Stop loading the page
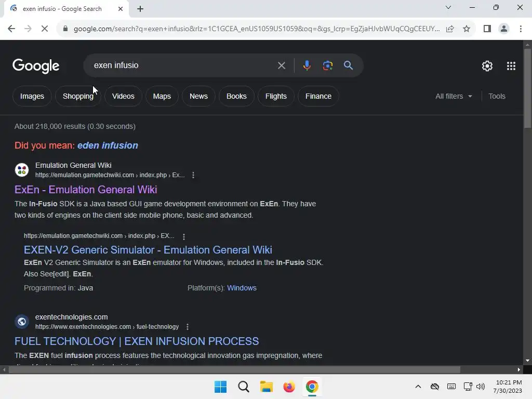Screen dimensions: 532x399 pos(45,29)
